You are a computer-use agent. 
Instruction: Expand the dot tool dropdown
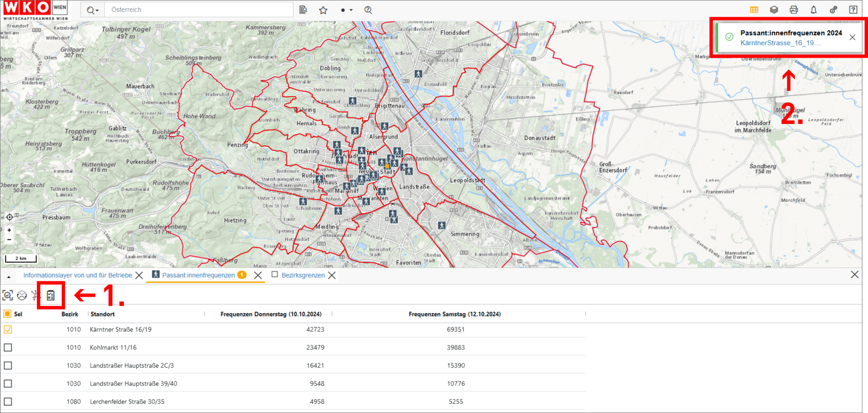point(346,10)
